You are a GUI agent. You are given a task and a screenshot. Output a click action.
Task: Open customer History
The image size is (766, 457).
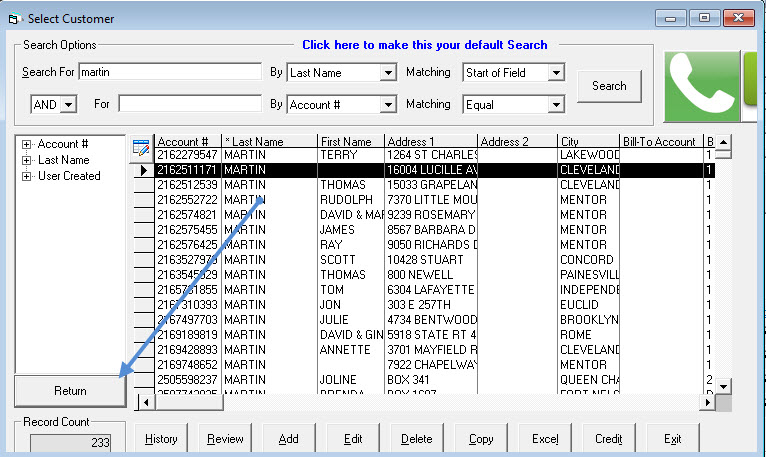click(161, 439)
